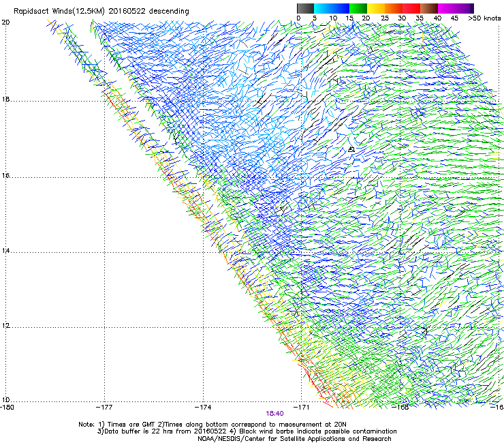Click the longitude label -171

point(301,408)
